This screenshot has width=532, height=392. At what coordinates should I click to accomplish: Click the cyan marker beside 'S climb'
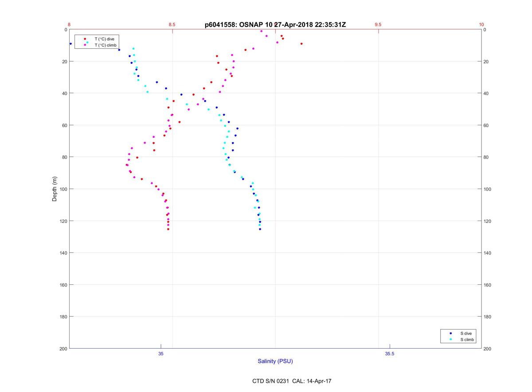point(450,340)
